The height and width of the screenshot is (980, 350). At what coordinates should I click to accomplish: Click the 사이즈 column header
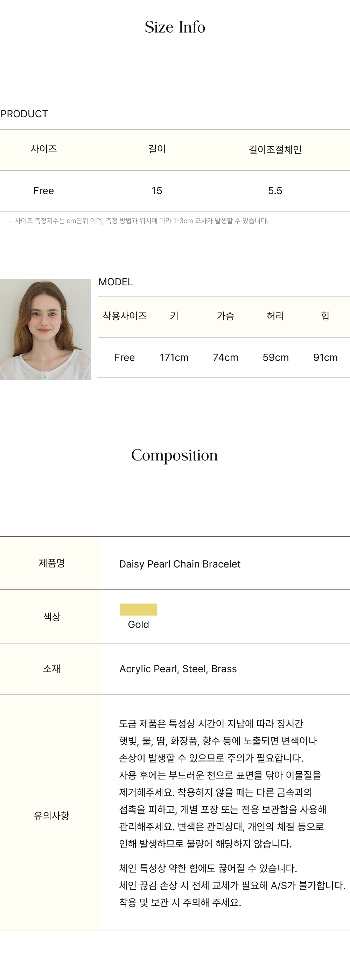tap(44, 149)
